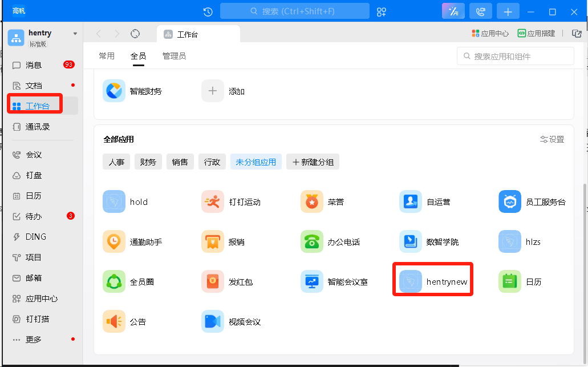Select 工作台 in the sidebar
This screenshot has width=588, height=367.
pyautogui.click(x=43, y=106)
